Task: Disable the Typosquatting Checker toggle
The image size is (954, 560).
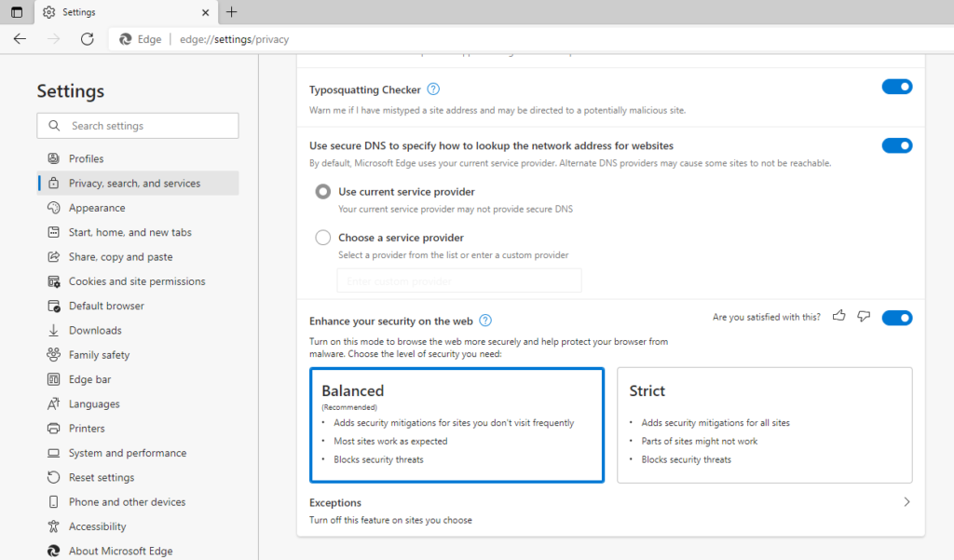Action: (x=896, y=86)
